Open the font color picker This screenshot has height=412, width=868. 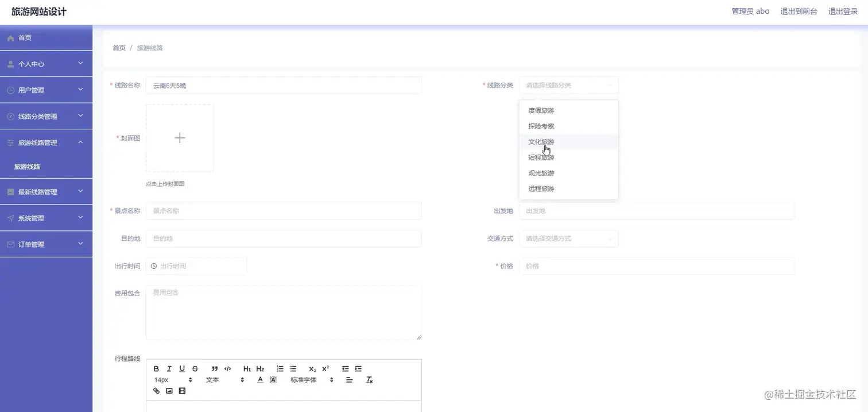260,379
